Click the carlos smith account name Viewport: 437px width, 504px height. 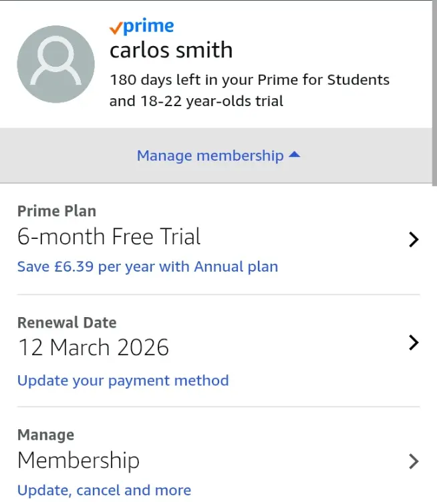(x=171, y=51)
